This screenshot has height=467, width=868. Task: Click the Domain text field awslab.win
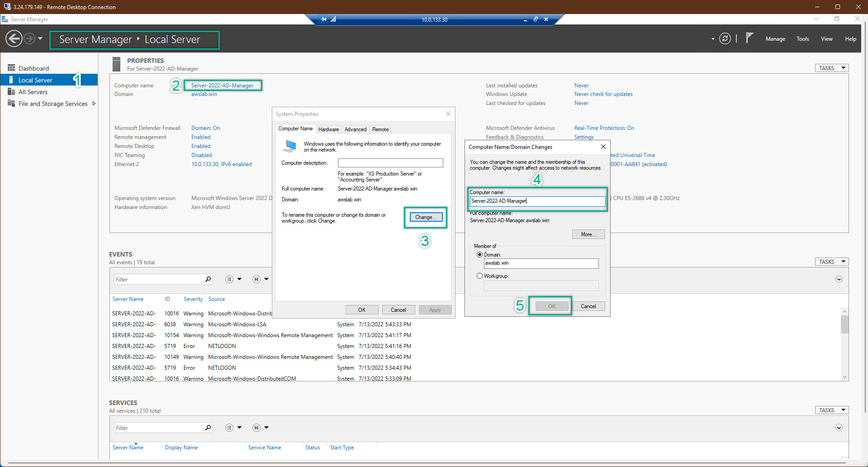coord(541,263)
